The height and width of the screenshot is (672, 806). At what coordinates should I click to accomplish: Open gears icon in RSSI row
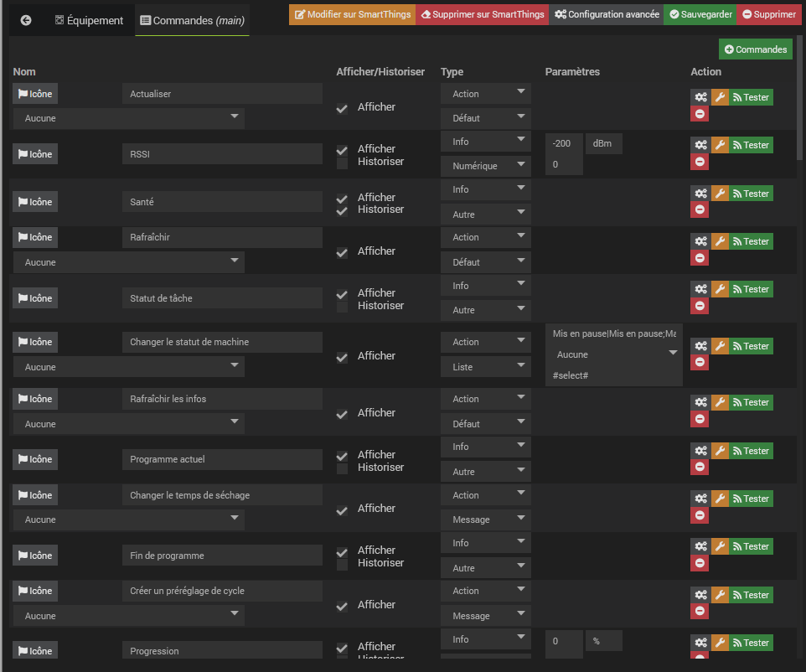point(700,145)
